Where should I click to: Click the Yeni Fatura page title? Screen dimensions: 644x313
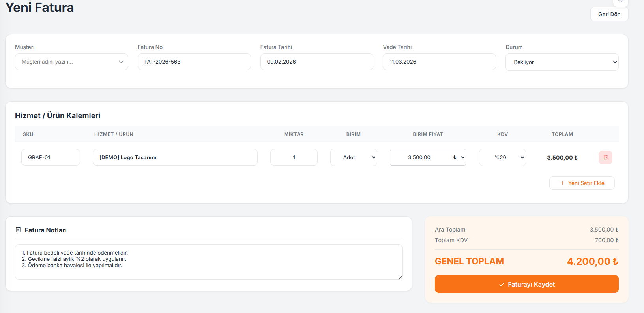pyautogui.click(x=39, y=8)
